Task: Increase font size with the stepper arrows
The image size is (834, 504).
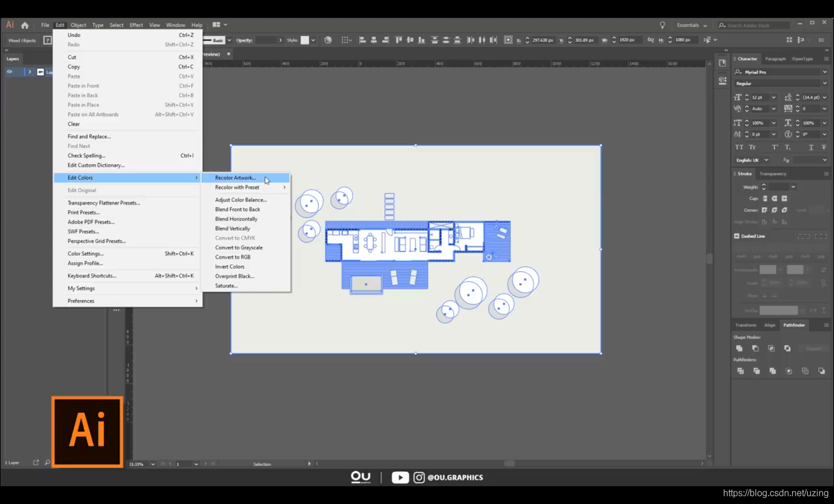Action: pos(747,96)
